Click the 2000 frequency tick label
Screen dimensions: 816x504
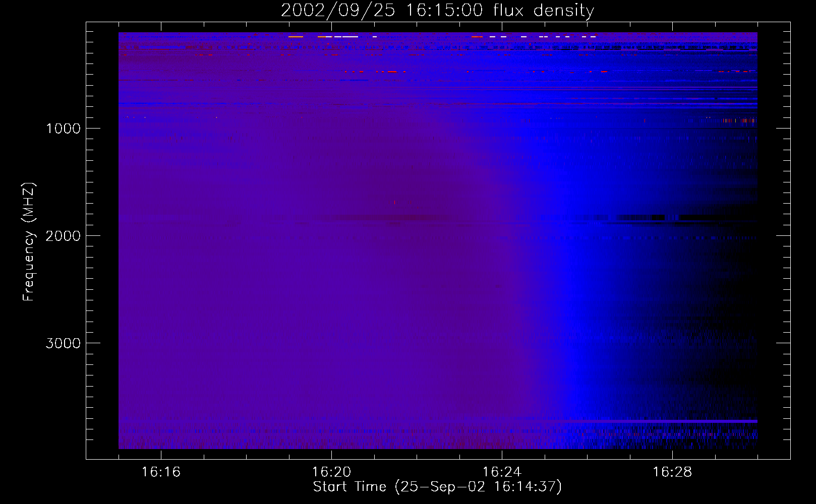pyautogui.click(x=63, y=236)
